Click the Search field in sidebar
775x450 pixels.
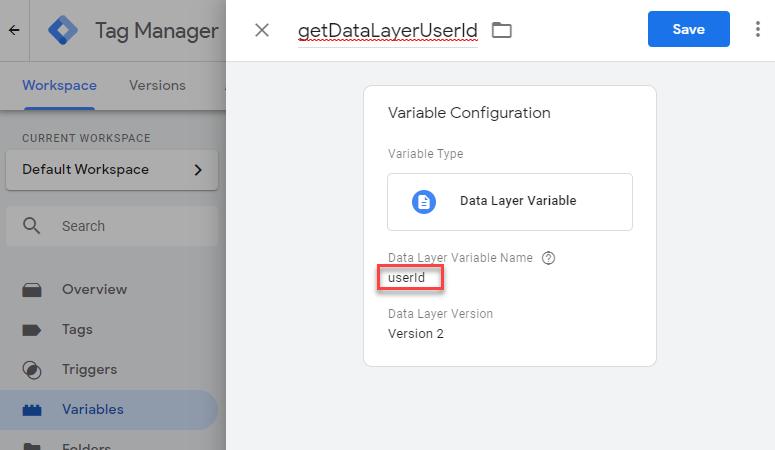pyautogui.click(x=112, y=226)
